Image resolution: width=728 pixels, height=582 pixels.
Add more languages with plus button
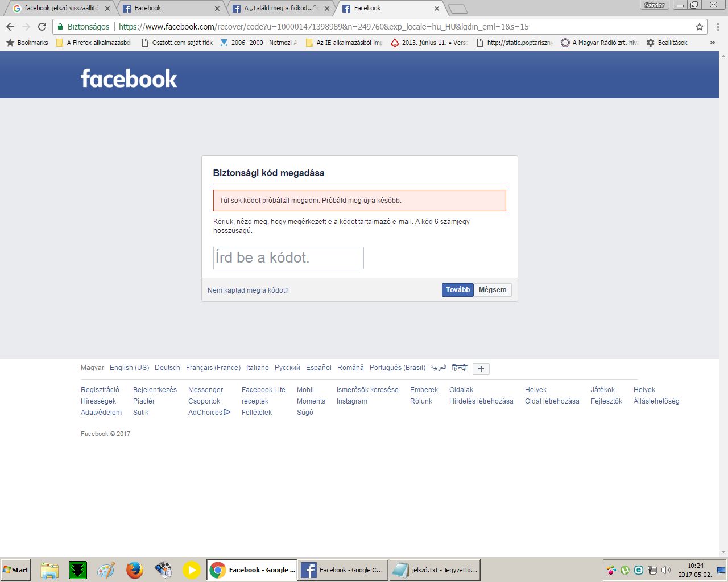pos(481,369)
